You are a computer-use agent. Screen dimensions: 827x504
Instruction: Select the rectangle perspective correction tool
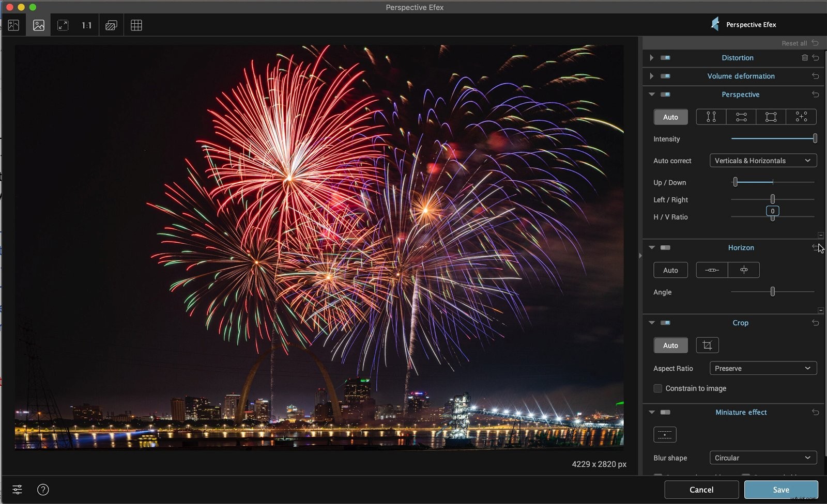[x=770, y=117]
